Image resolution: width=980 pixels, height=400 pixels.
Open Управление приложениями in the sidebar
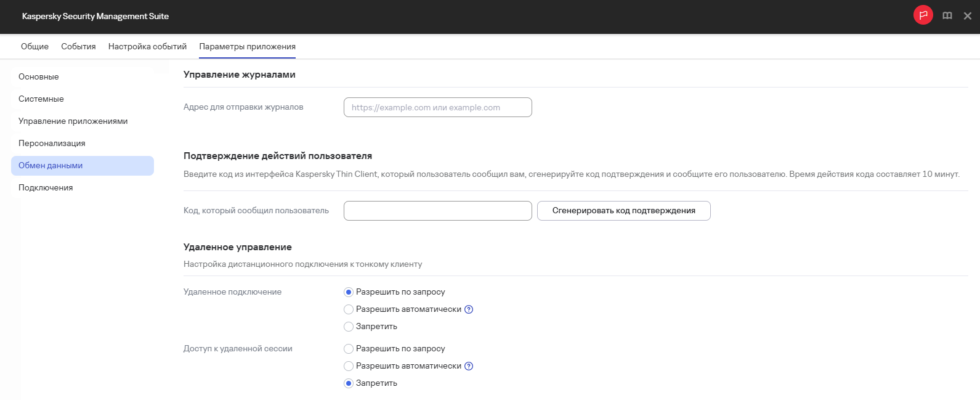tap(73, 121)
